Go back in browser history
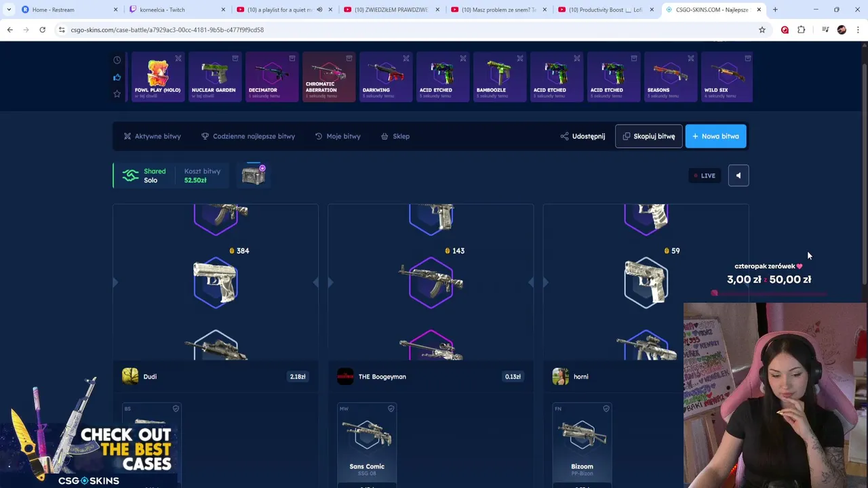Viewport: 868px width, 488px height. (x=9, y=30)
